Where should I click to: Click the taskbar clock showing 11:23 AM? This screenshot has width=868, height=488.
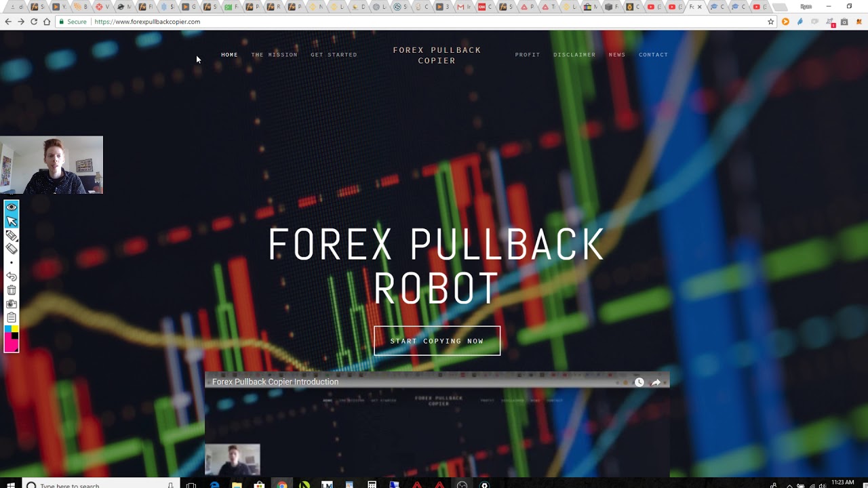pyautogui.click(x=842, y=483)
